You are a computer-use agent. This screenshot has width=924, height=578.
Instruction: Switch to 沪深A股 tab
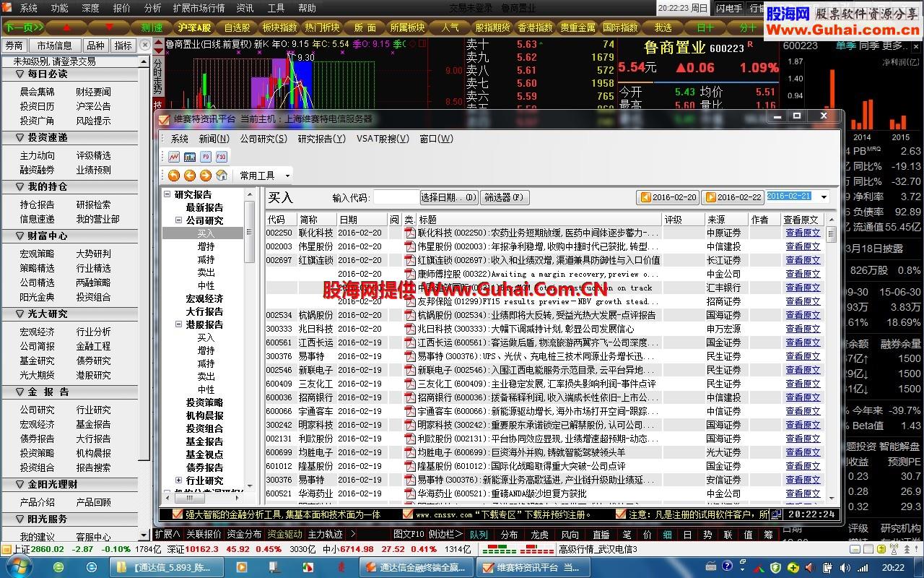coord(194,27)
